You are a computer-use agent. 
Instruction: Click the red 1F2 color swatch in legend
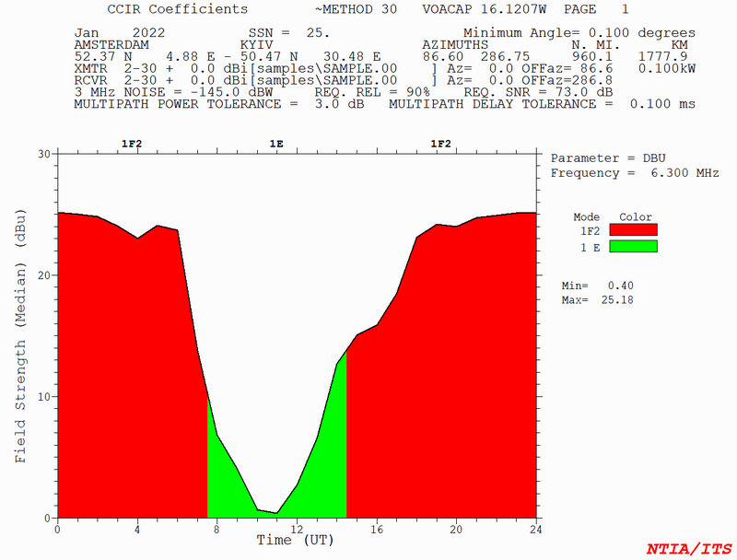(633, 229)
